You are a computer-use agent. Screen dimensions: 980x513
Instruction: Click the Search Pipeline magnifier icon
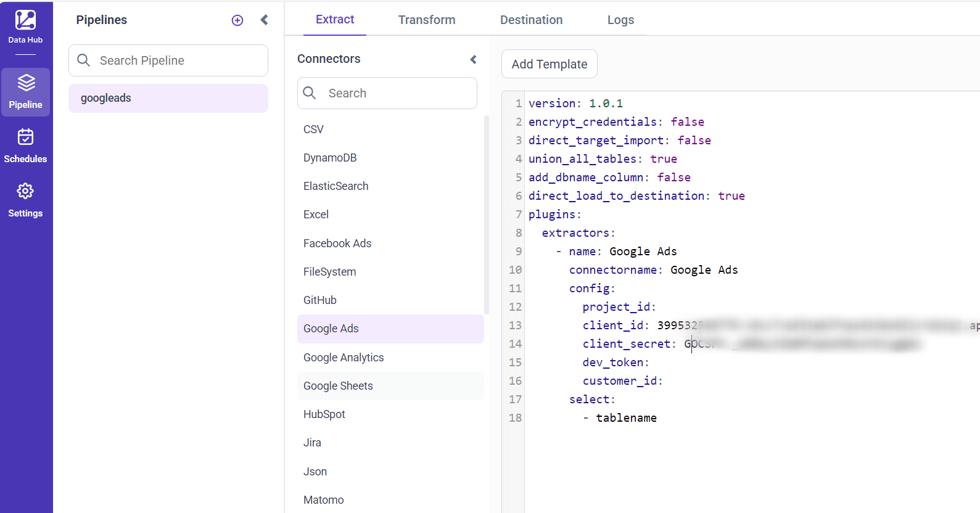(x=83, y=60)
